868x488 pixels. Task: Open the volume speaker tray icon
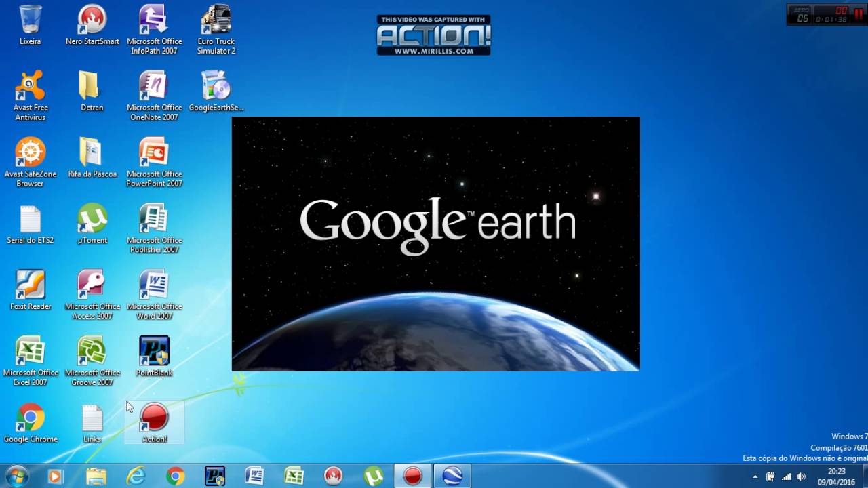pos(801,476)
